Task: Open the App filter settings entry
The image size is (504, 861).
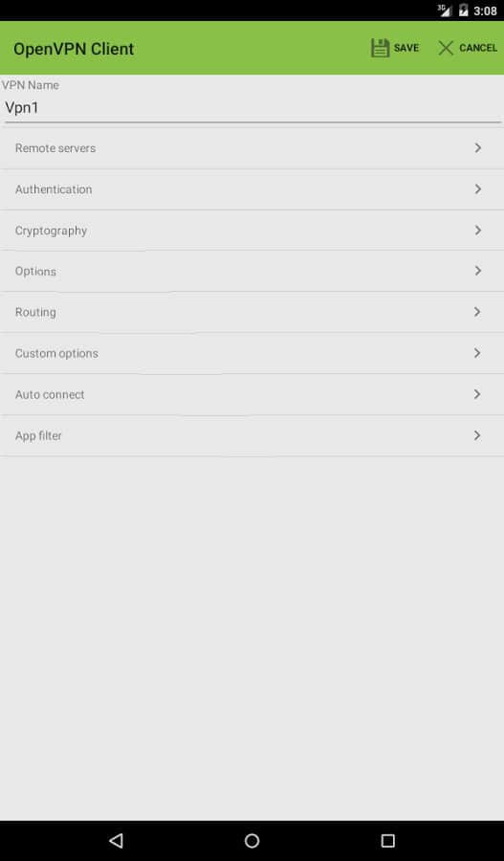Action: coord(252,435)
